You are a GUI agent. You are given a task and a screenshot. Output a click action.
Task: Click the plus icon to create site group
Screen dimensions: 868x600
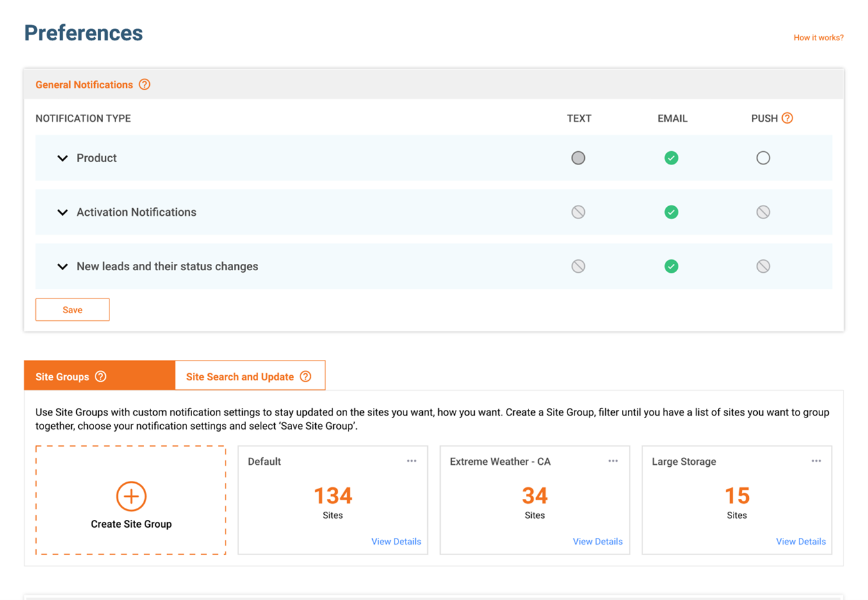coord(131,496)
